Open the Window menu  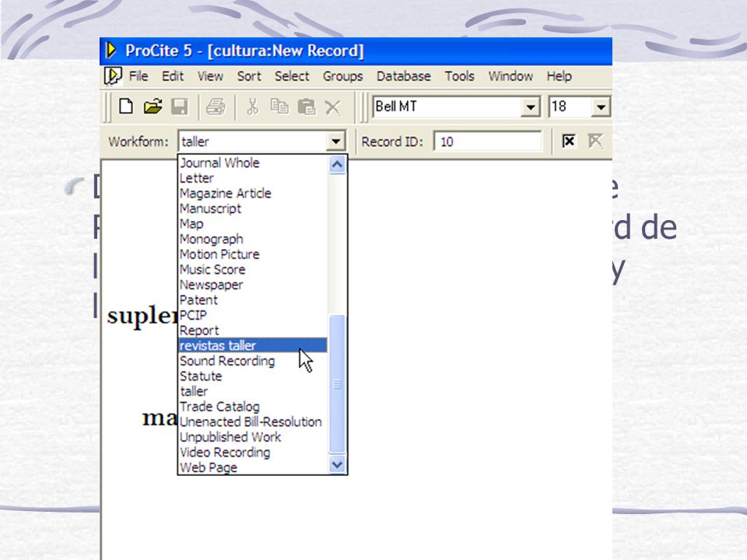pos(510,76)
